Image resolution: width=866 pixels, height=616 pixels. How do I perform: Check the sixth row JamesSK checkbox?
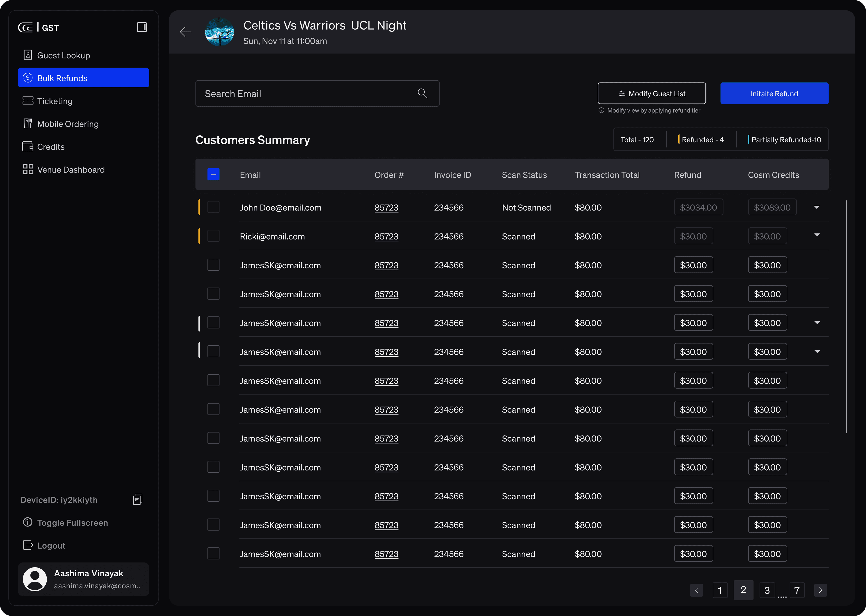coord(214,351)
